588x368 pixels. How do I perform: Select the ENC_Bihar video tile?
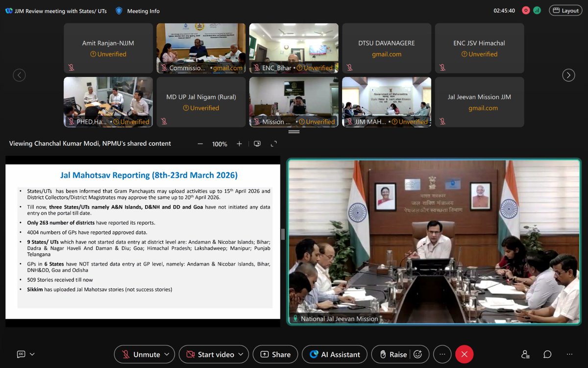(x=294, y=48)
